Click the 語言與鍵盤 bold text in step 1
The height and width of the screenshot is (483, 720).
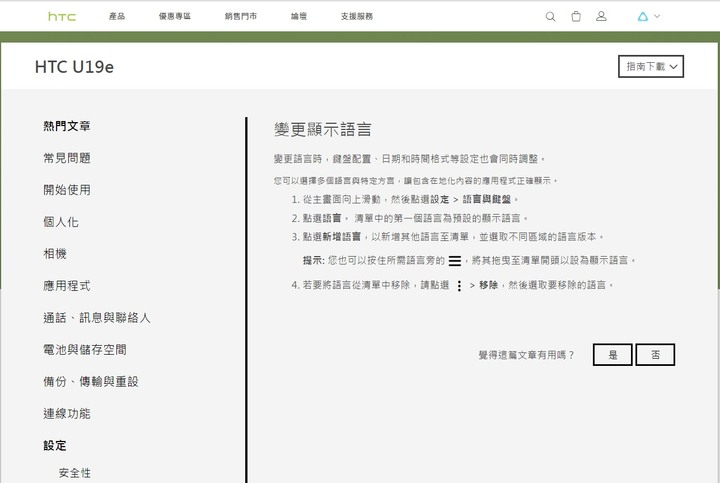486,199
